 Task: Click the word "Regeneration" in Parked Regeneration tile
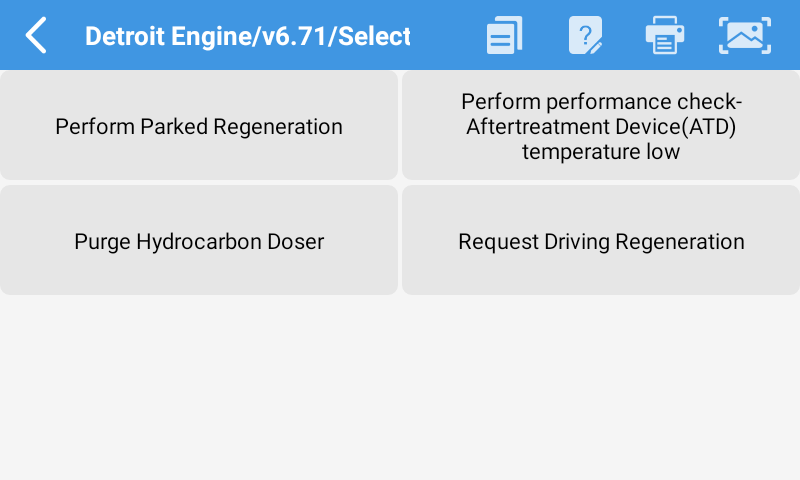(x=284, y=127)
